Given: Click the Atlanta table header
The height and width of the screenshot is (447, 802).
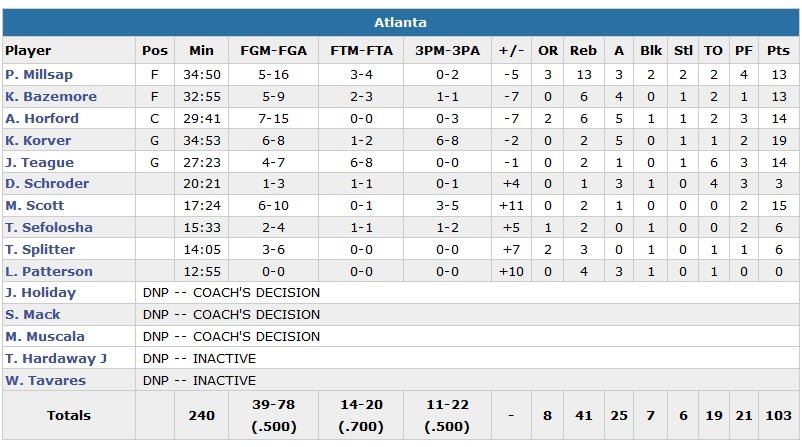Looking at the screenshot, I should click(x=400, y=23).
